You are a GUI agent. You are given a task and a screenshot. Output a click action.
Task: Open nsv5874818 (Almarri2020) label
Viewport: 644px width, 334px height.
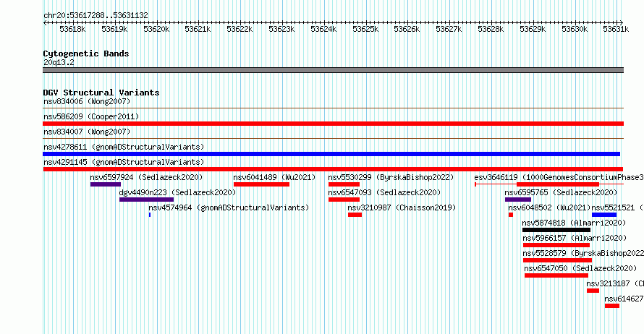pyautogui.click(x=574, y=223)
